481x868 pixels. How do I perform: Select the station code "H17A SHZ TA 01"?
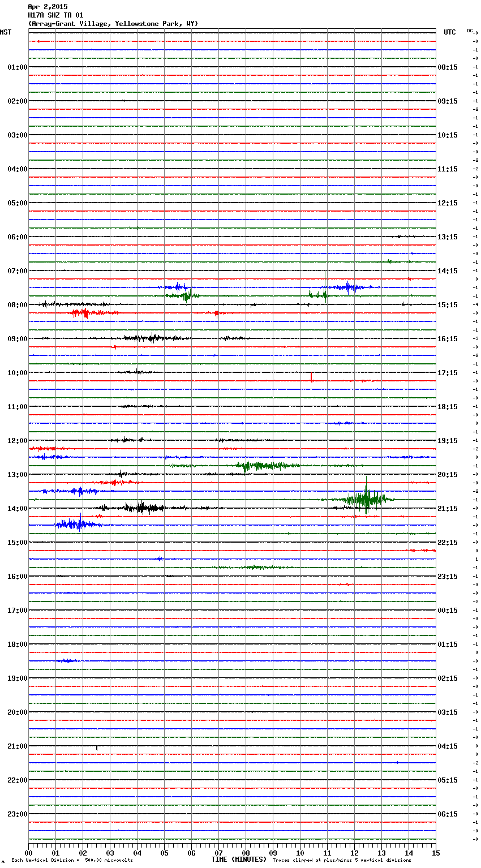point(55,15)
